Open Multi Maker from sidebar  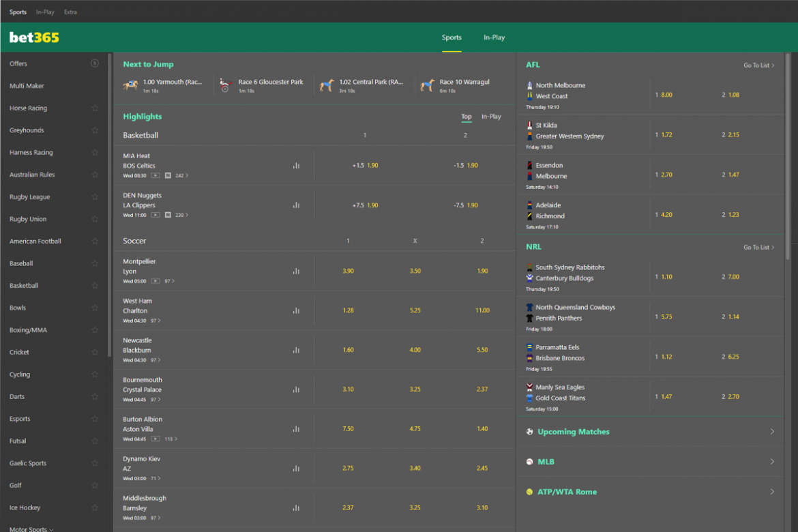click(27, 86)
